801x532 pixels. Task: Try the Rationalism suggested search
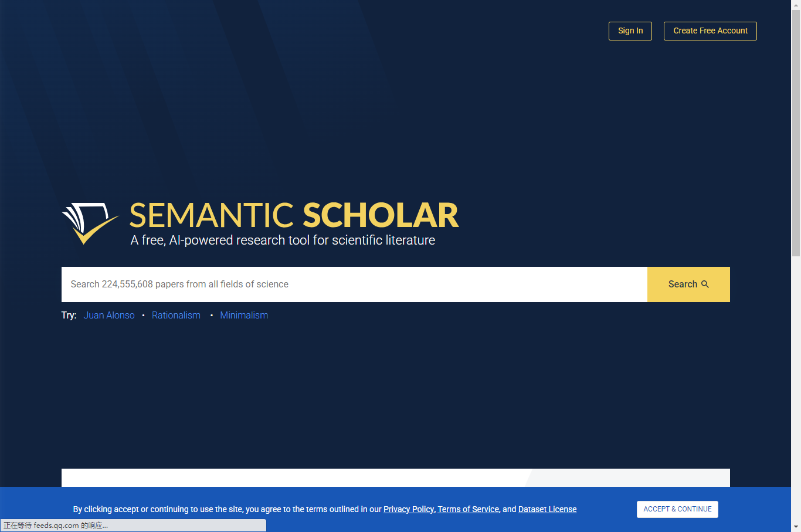pos(176,316)
